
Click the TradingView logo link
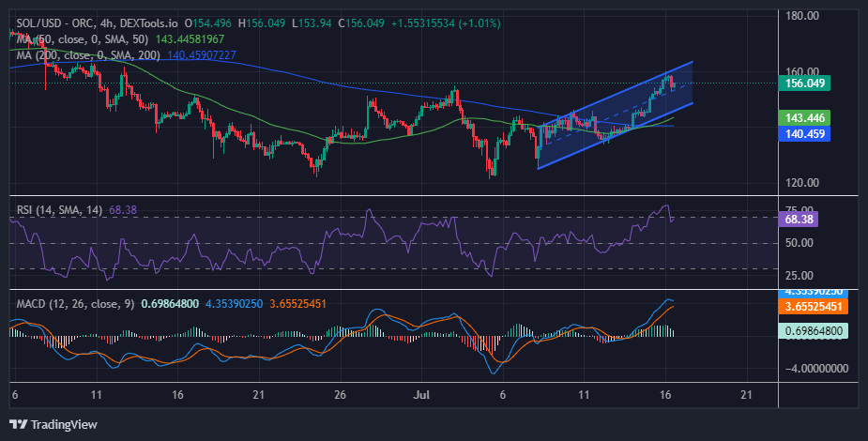pos(53,424)
